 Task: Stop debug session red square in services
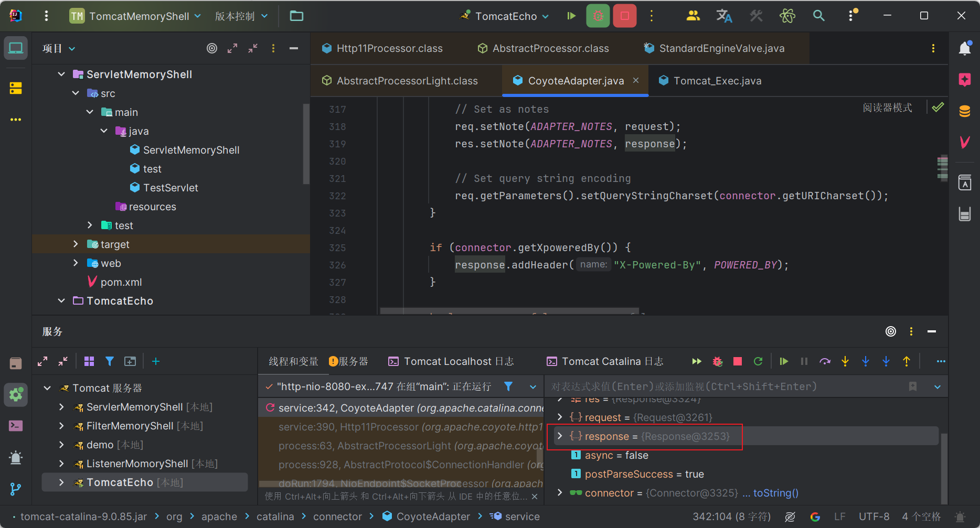pos(738,361)
